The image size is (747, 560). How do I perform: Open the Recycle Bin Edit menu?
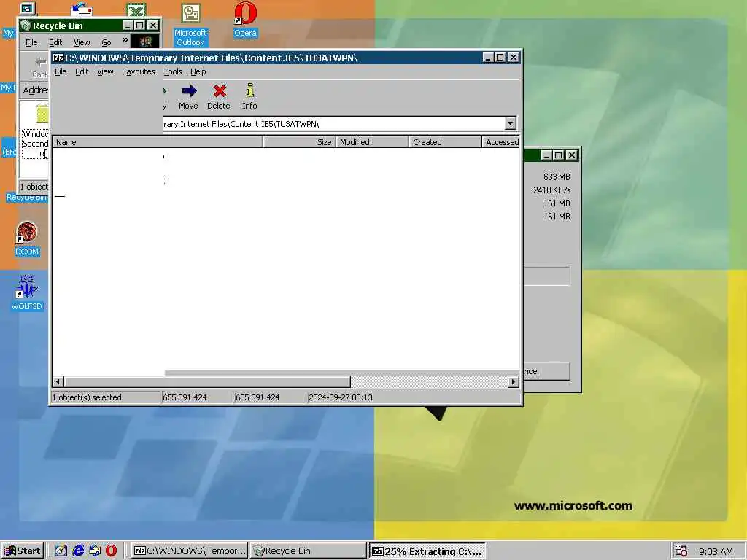point(55,42)
